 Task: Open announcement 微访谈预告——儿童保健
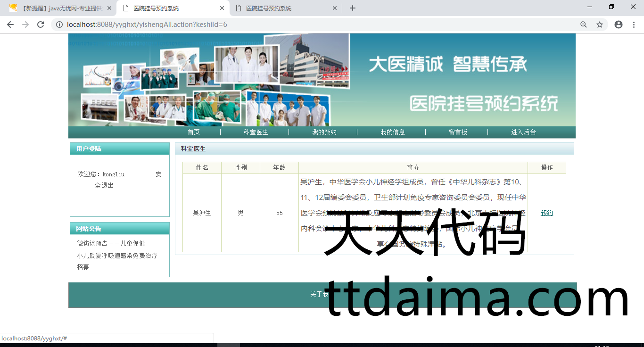[x=111, y=244]
